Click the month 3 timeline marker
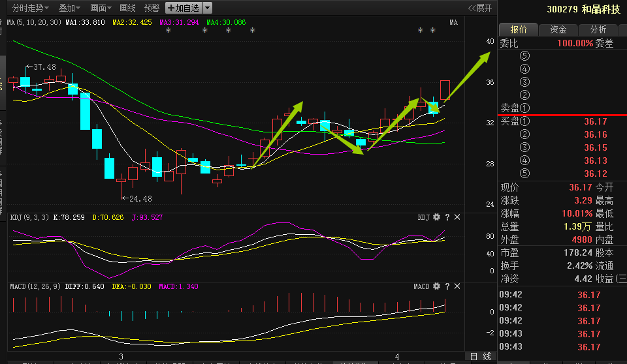This screenshot has height=364, width=627. pos(121,356)
